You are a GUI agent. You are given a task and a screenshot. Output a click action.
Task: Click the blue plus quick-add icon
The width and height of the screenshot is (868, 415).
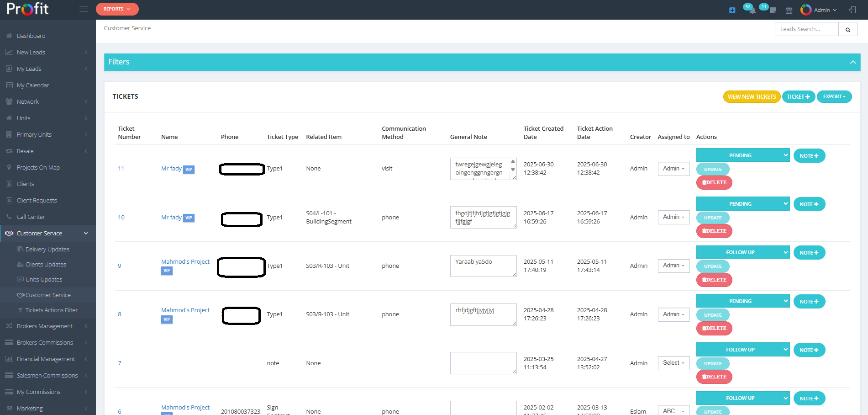click(732, 10)
